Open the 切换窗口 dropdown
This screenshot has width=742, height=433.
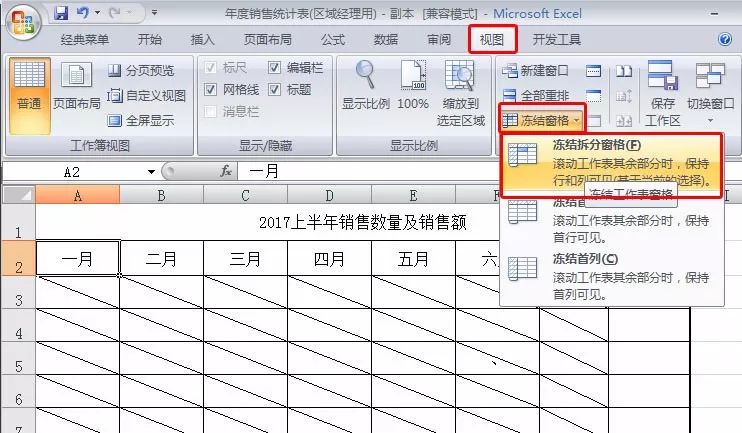coord(710,92)
